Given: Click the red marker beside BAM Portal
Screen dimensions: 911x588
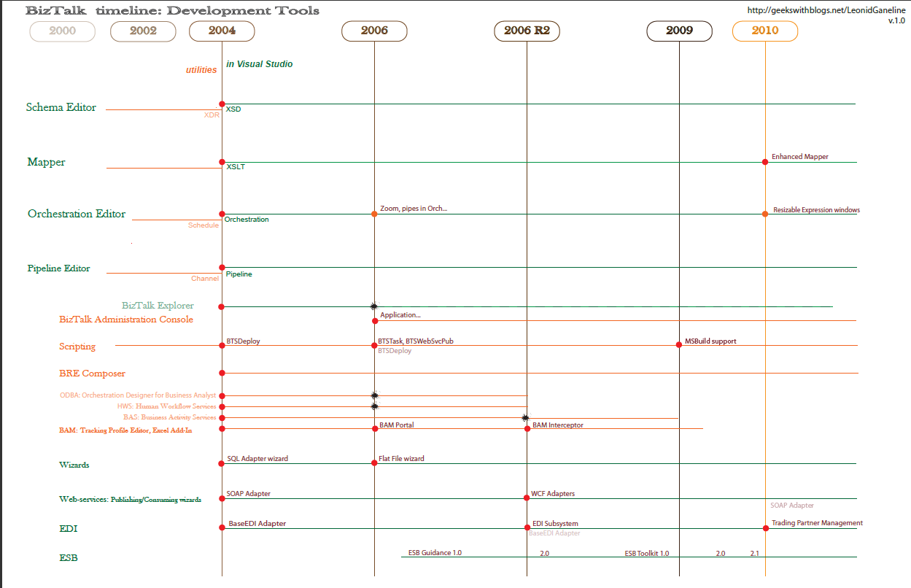Looking at the screenshot, I should [x=375, y=428].
